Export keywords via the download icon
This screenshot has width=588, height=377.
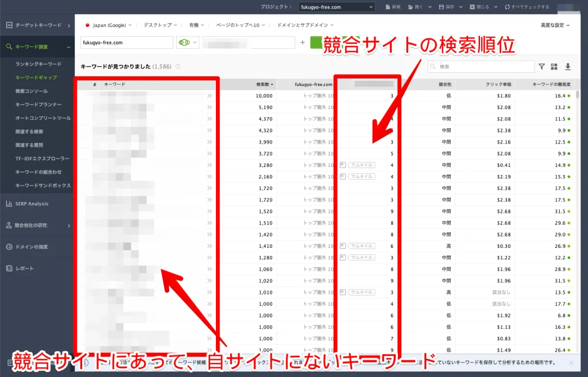point(568,67)
